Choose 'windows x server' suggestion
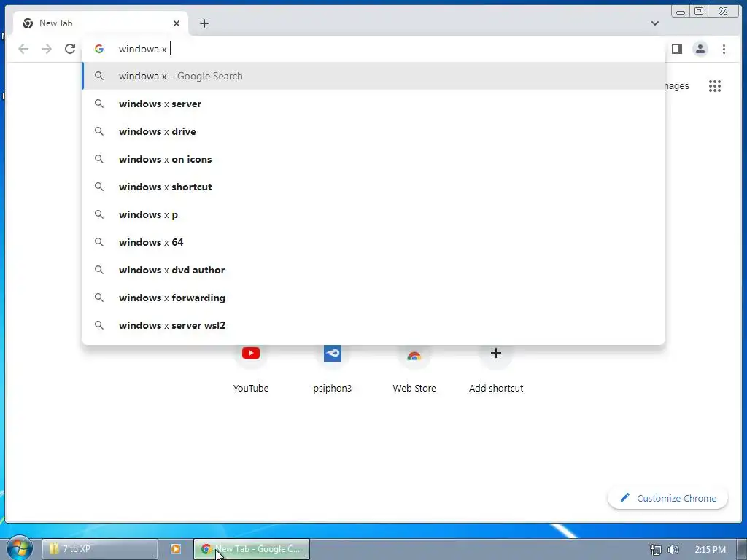This screenshot has height=560, width=747. coord(373,104)
